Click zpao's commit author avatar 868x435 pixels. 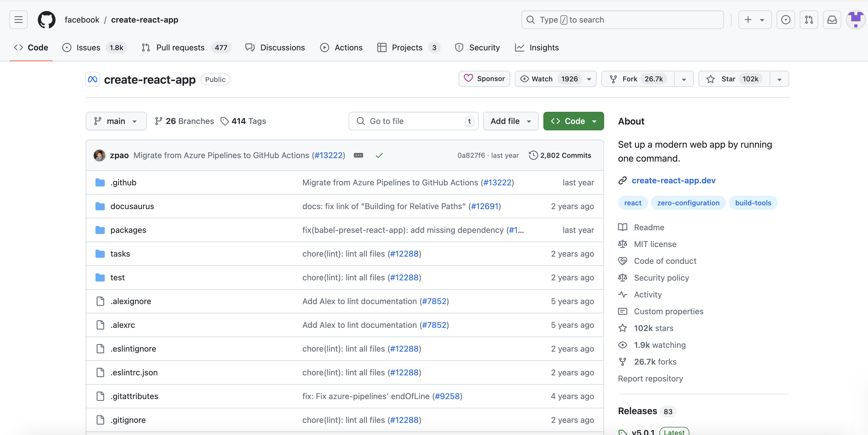click(100, 156)
